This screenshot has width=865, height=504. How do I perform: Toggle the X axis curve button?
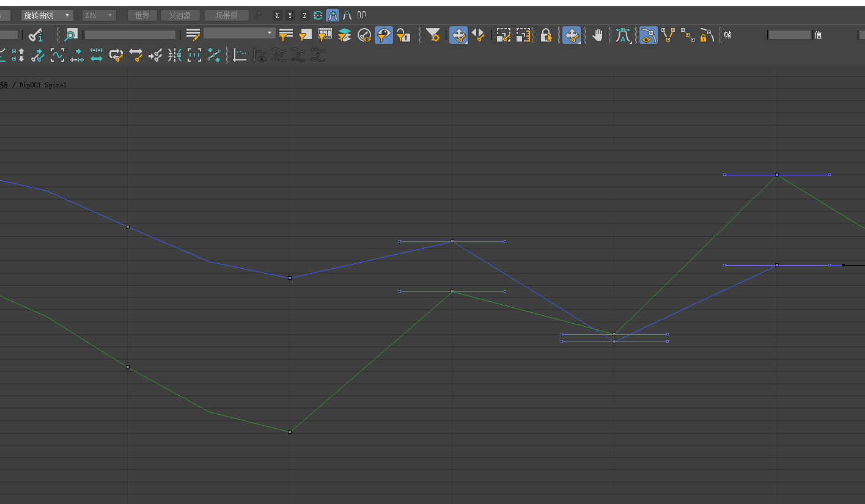(x=278, y=15)
